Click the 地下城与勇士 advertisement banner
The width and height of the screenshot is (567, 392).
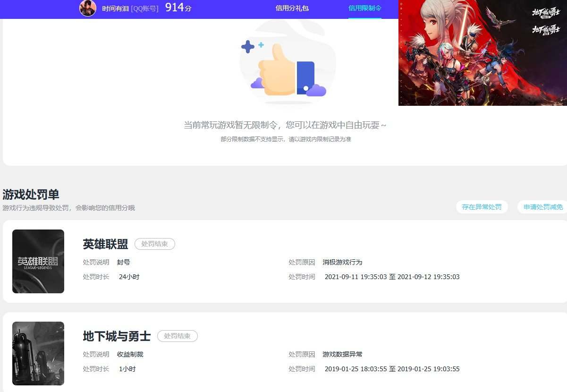pos(482,52)
